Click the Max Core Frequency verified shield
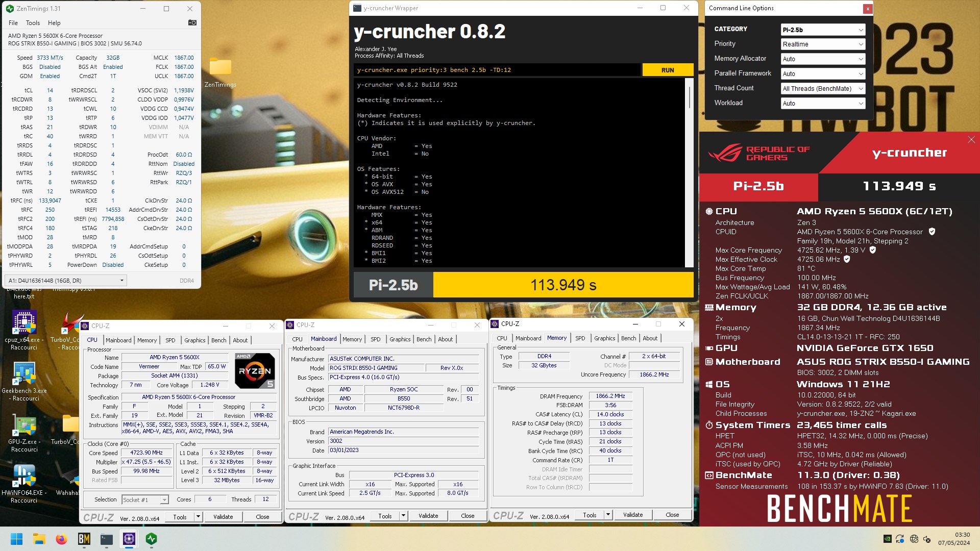 point(872,250)
